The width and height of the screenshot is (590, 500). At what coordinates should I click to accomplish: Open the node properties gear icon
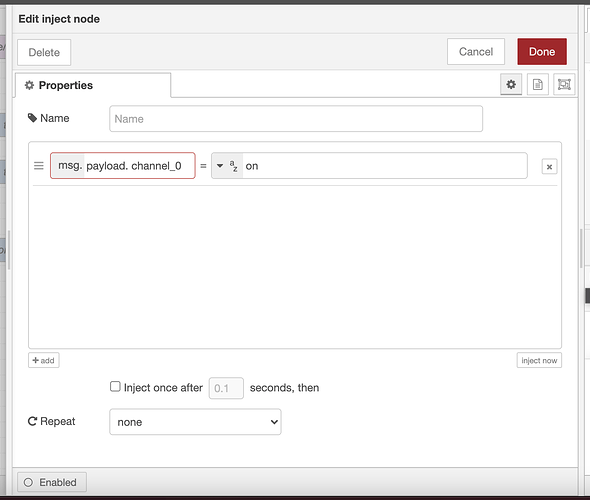(511, 84)
